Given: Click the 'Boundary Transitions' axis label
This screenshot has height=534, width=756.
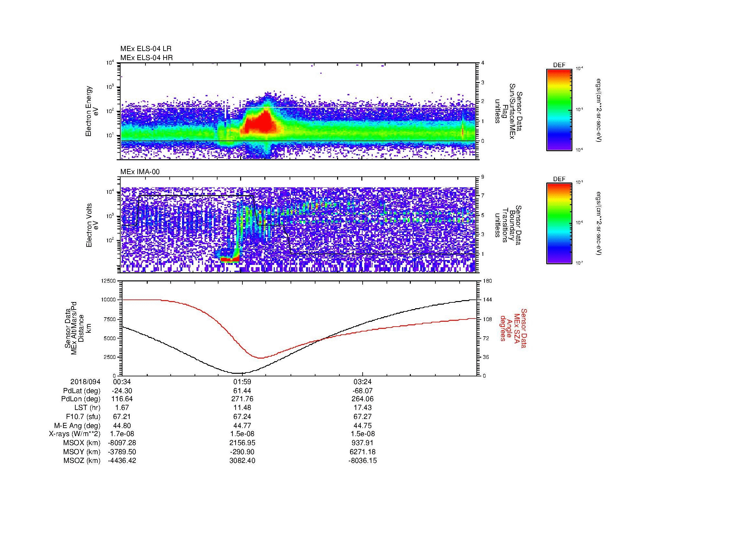Looking at the screenshot, I should tap(508, 225).
